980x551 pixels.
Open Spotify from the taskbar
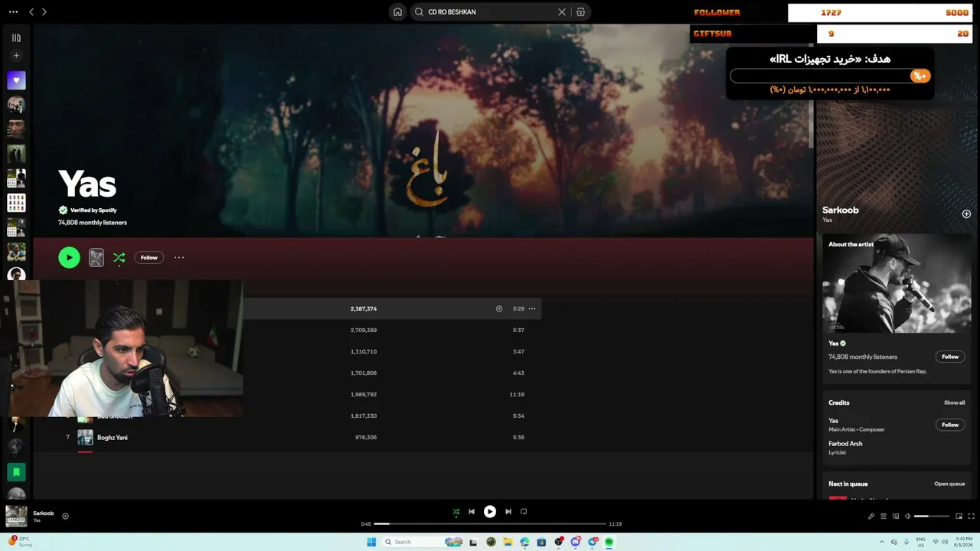pos(609,543)
